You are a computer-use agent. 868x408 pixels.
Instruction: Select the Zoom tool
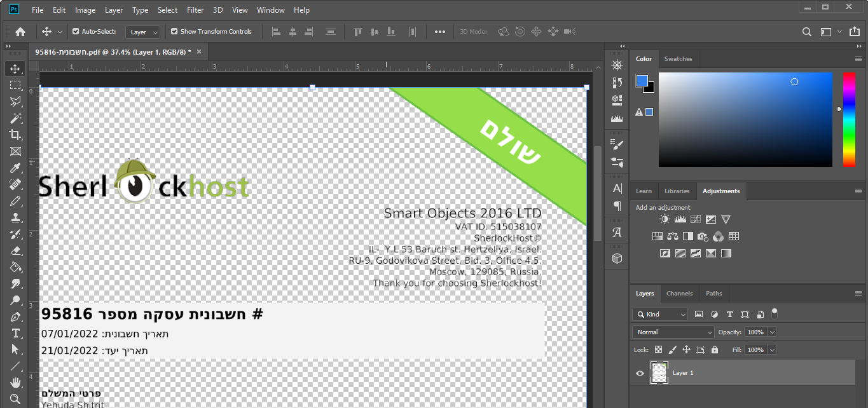(x=15, y=399)
